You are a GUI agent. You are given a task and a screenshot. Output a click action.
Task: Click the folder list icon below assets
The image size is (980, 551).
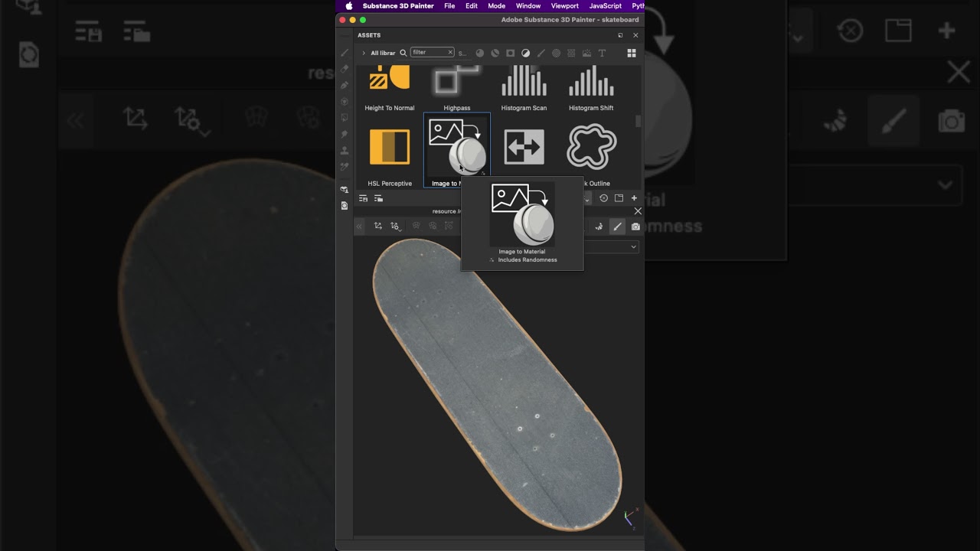point(378,198)
